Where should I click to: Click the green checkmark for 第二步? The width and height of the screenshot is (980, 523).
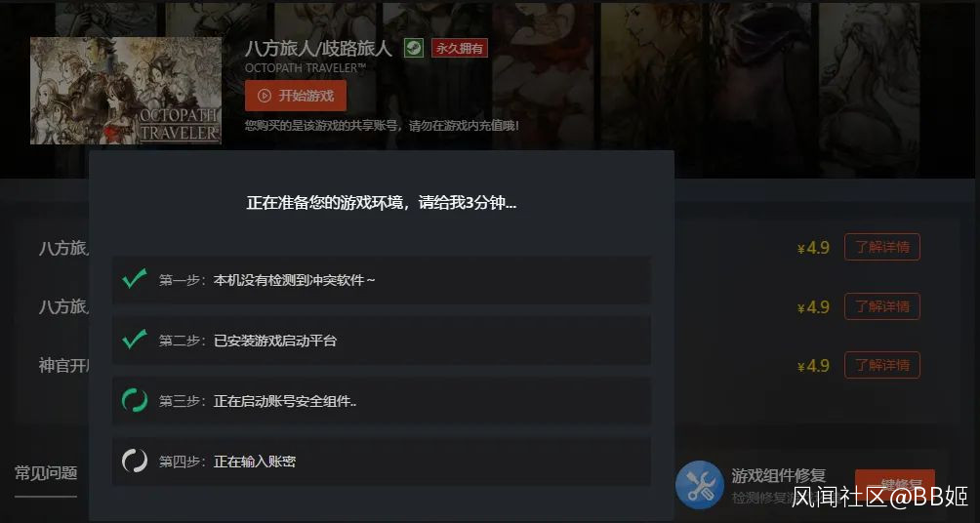[x=135, y=340]
